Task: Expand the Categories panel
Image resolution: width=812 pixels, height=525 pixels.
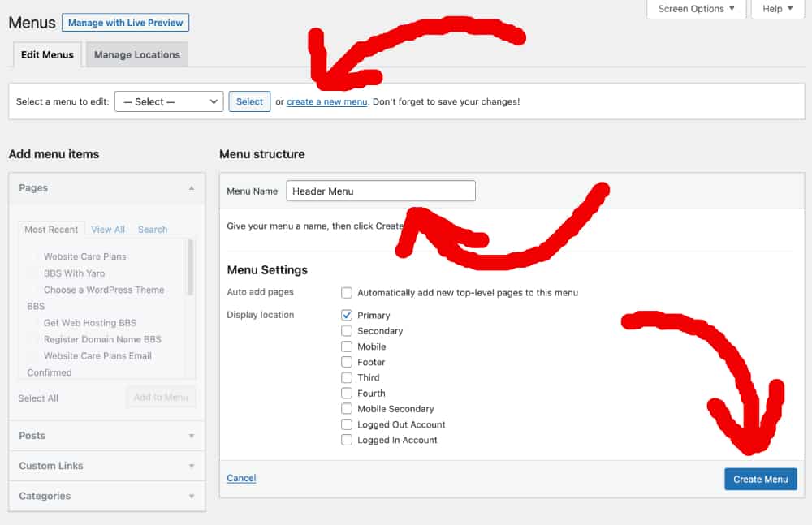Action: coord(106,496)
